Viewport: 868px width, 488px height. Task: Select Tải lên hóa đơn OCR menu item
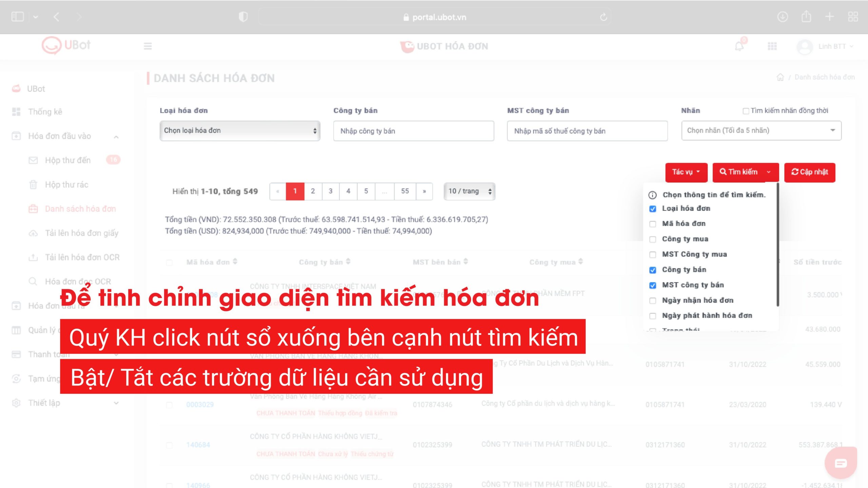(82, 258)
